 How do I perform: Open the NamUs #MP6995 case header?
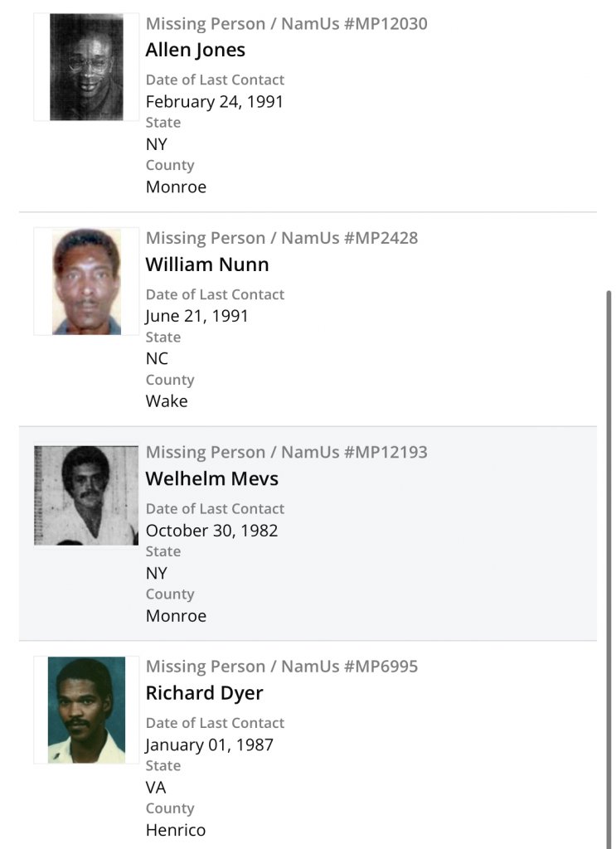tap(282, 666)
